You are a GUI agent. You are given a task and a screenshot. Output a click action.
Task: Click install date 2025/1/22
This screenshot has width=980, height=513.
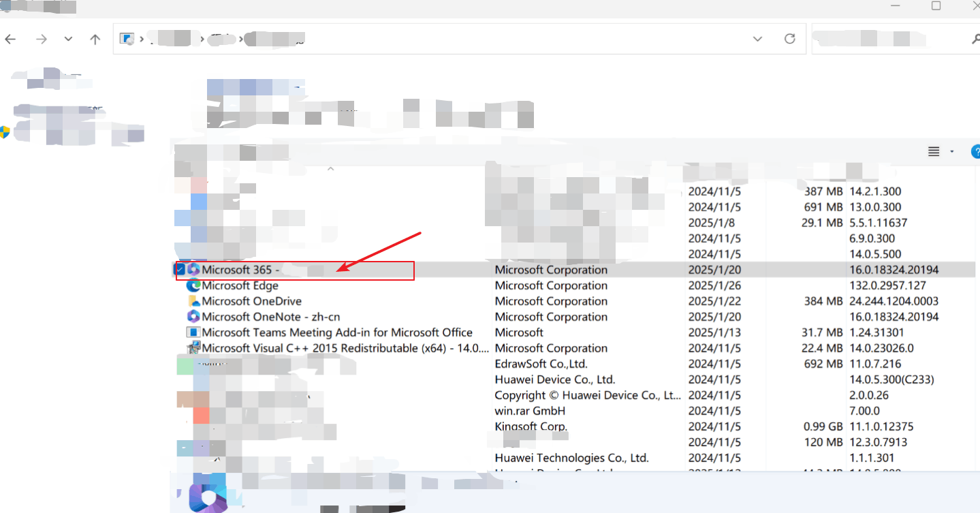[714, 301]
